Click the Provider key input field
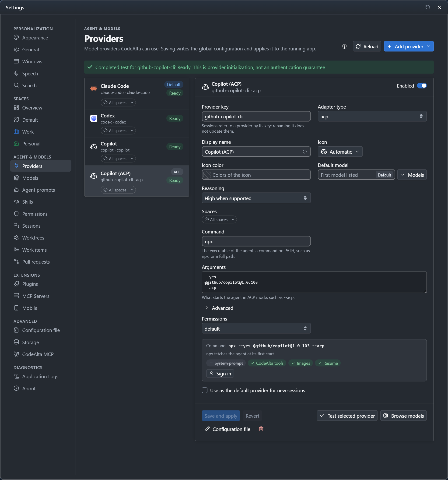Screen dimensions: 448x480 [256, 116]
